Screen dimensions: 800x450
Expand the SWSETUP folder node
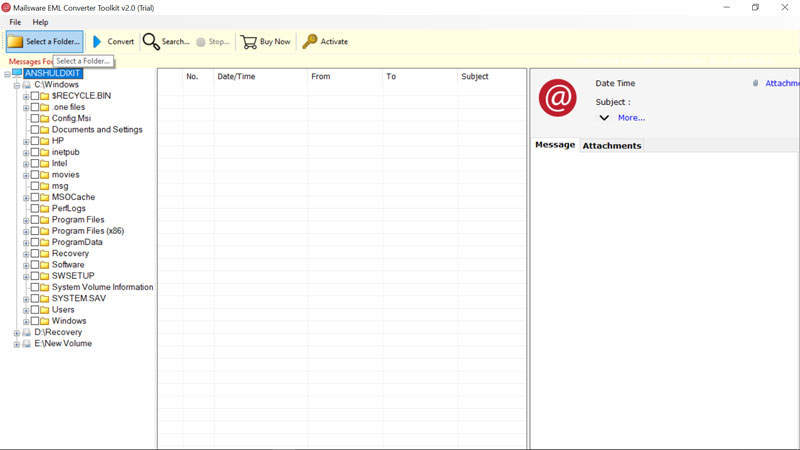click(26, 277)
